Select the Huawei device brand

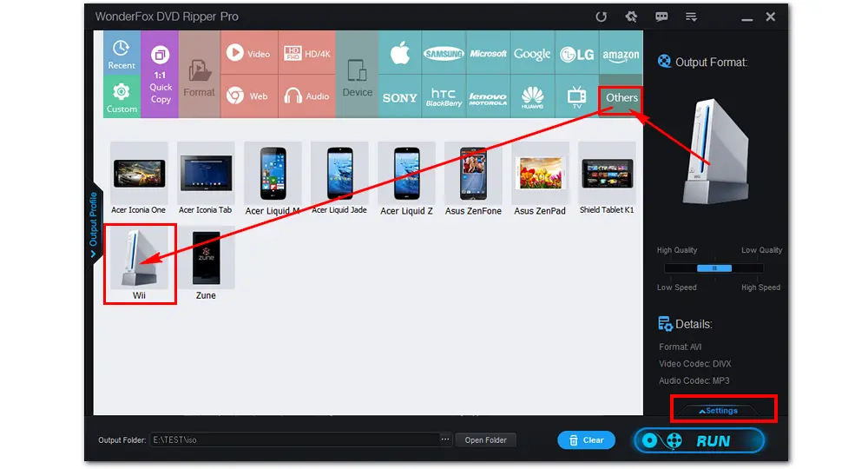coord(532,97)
